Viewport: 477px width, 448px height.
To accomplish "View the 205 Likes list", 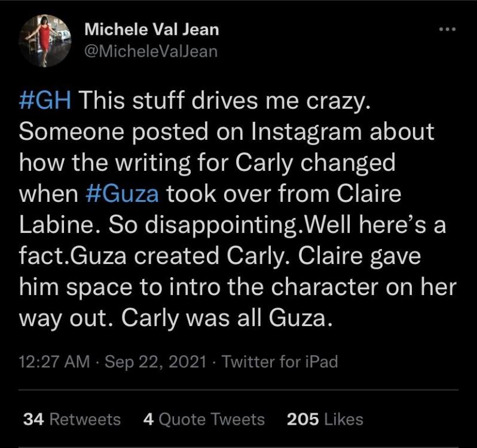I will (325, 419).
